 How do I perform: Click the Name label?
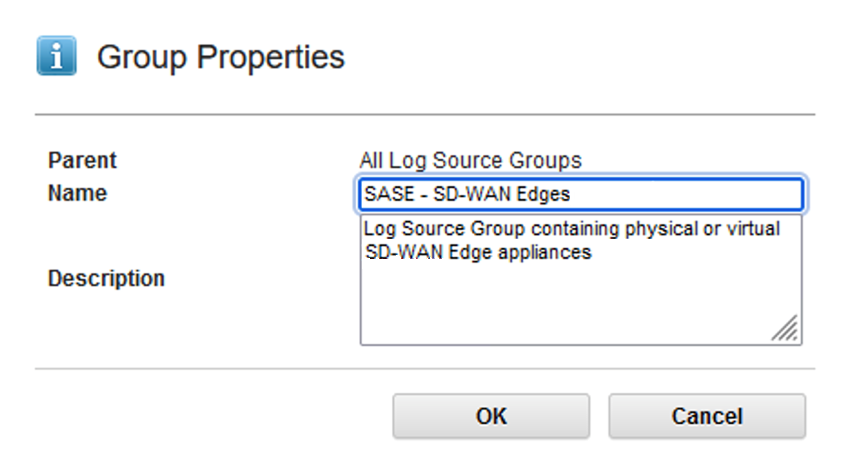pyautogui.click(x=77, y=193)
